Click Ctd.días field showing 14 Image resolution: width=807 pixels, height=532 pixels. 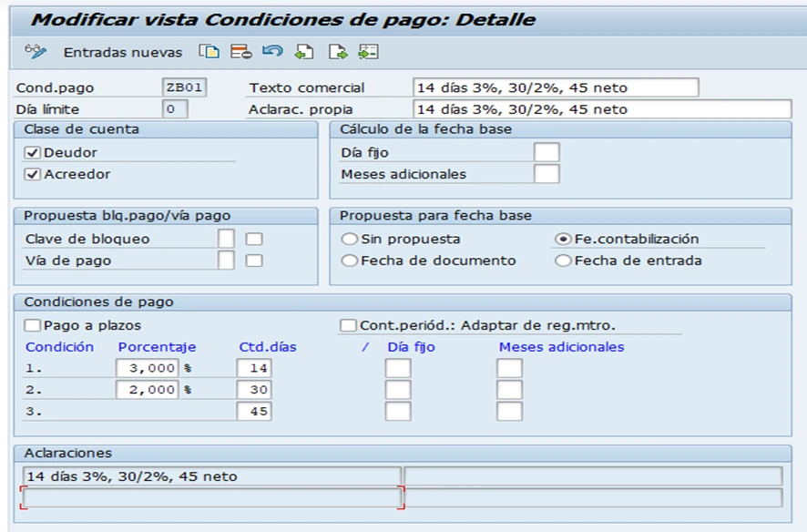pos(254,368)
